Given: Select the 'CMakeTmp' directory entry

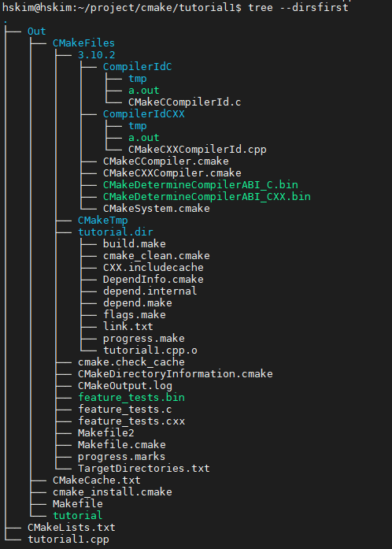Looking at the screenshot, I should pos(103,221).
